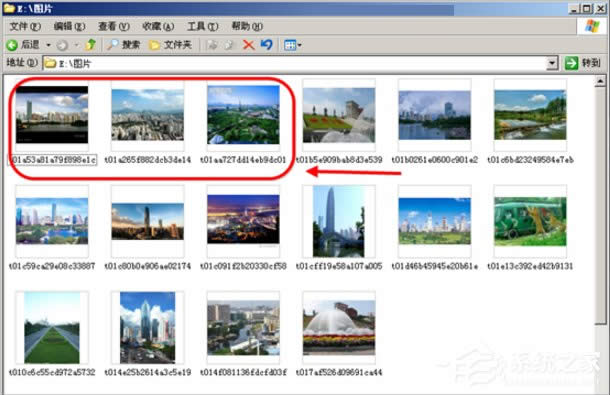This screenshot has width=610, height=395.
Task: Click the folder icon in title bar
Action: click(x=9, y=8)
